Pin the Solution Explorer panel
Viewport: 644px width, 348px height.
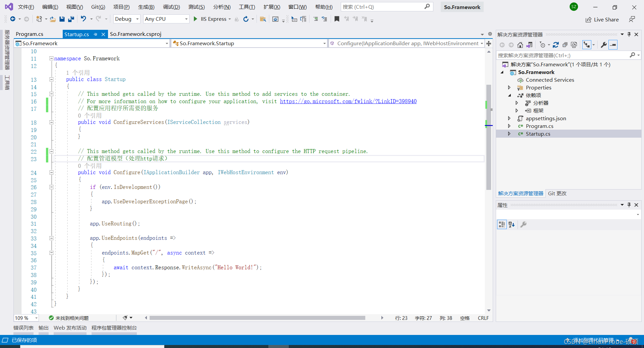(x=629, y=34)
